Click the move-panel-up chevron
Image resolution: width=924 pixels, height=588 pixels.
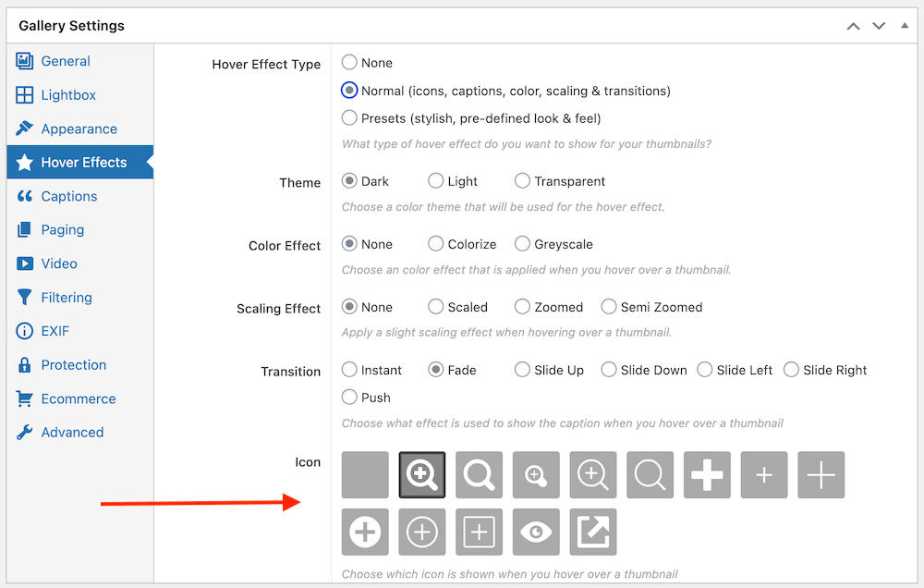(853, 26)
